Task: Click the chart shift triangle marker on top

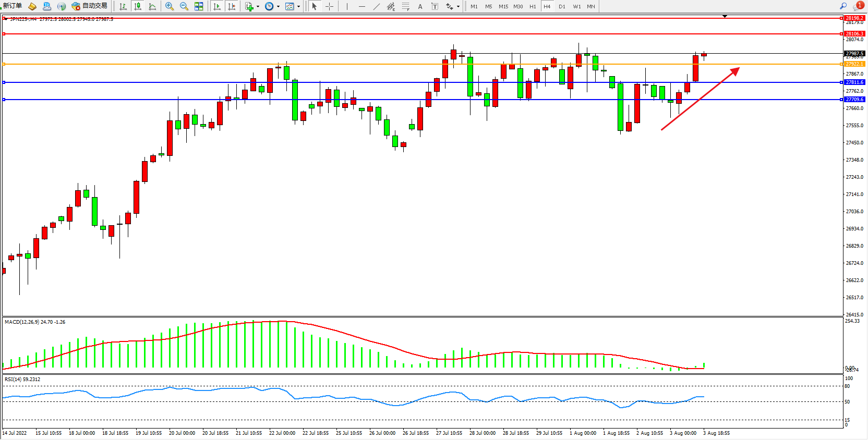Action: click(725, 16)
